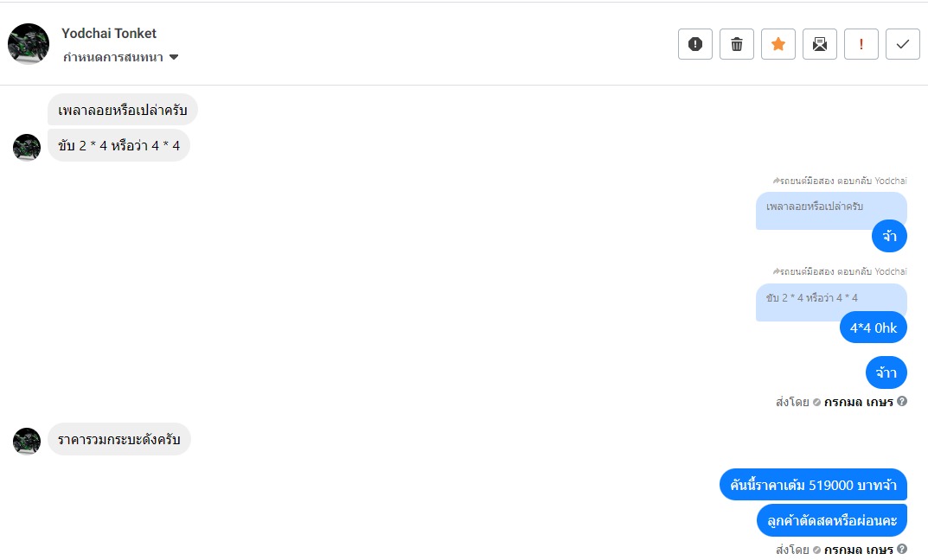Click the small avatar beside "ราคารวมกระบะดังครับ"
928x560 pixels.
click(27, 441)
